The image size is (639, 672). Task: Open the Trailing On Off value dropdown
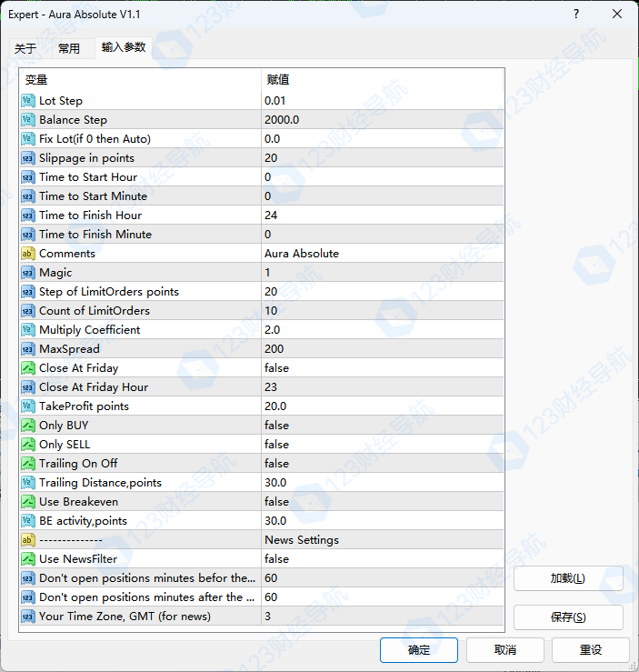(382, 464)
